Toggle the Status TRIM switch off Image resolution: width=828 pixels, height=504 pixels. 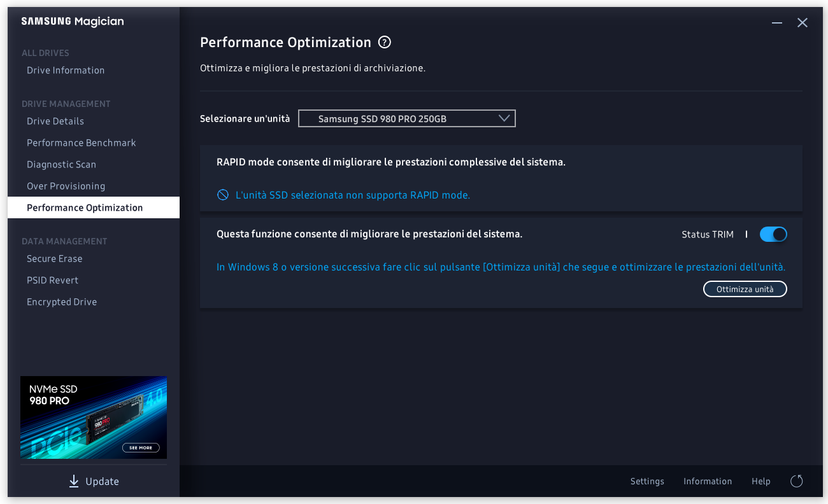coord(773,234)
